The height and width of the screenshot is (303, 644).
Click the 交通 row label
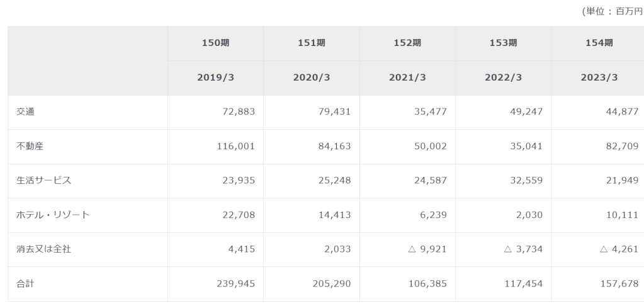point(26,111)
